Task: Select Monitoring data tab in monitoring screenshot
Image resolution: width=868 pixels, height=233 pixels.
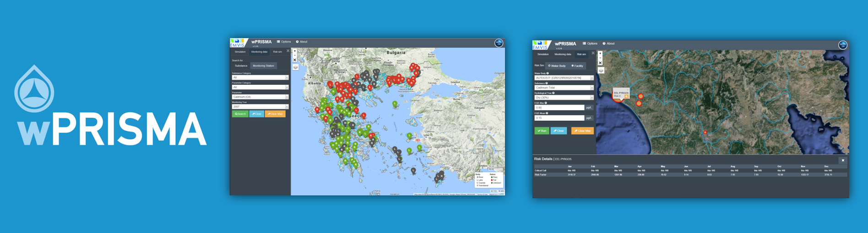Action: tap(259, 52)
